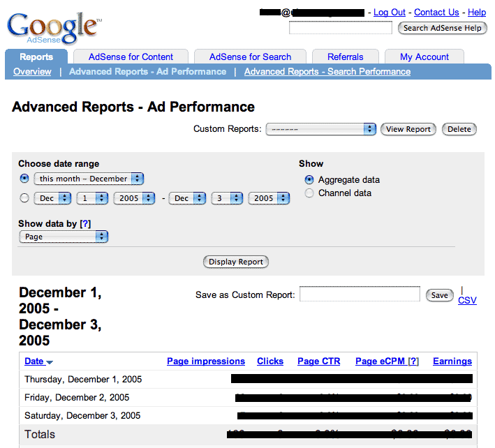This screenshot has height=448, width=495.
Task: Download the report via CSV link
Action: pos(467,300)
